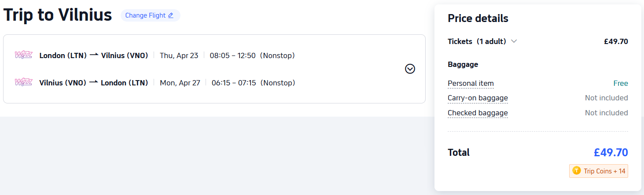Expand the Tickets (1 adult) price breakdown
Viewport: 644px width, 195px height.
[x=514, y=41]
